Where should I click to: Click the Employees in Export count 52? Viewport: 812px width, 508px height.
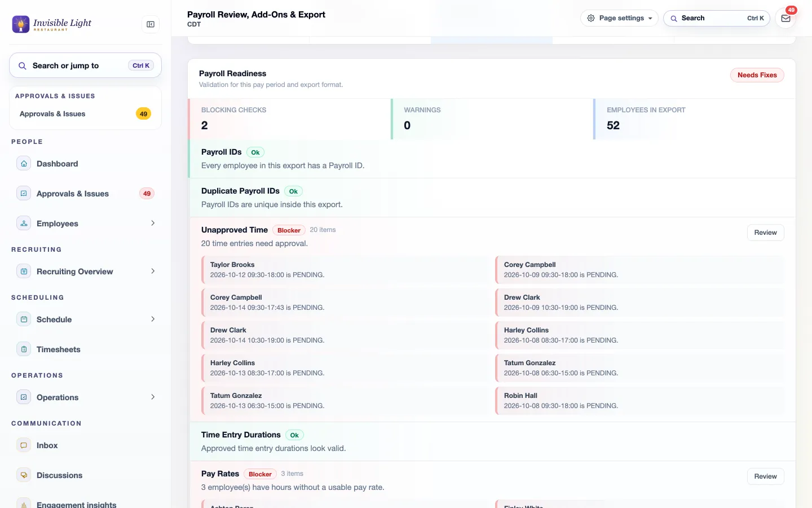pos(613,125)
